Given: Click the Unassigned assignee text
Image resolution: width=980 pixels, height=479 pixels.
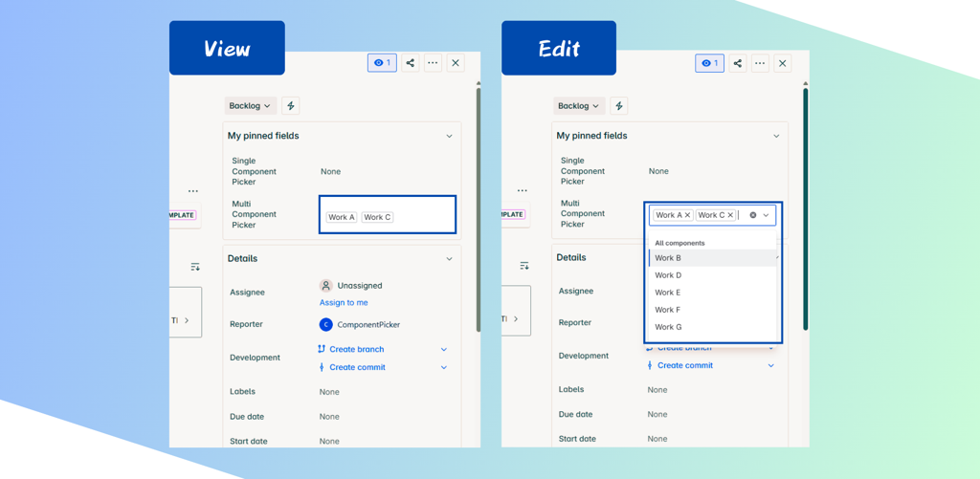Looking at the screenshot, I should coord(360,286).
